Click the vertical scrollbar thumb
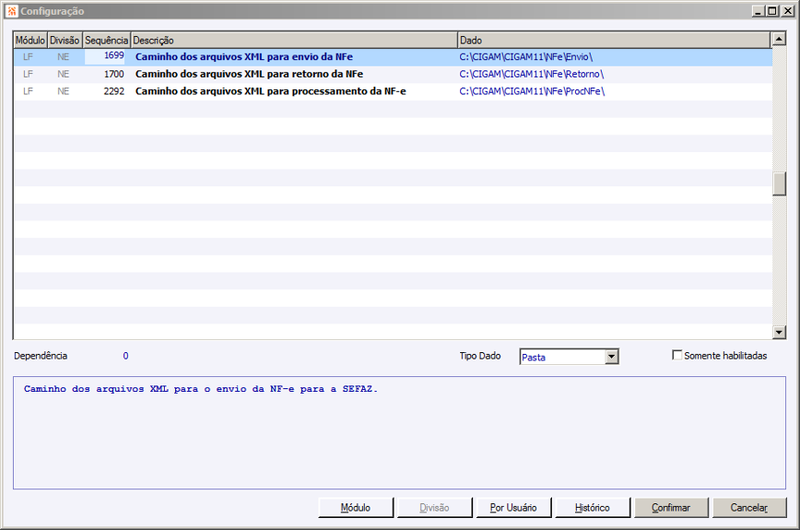Viewport: 800px width, 530px height. point(779,184)
